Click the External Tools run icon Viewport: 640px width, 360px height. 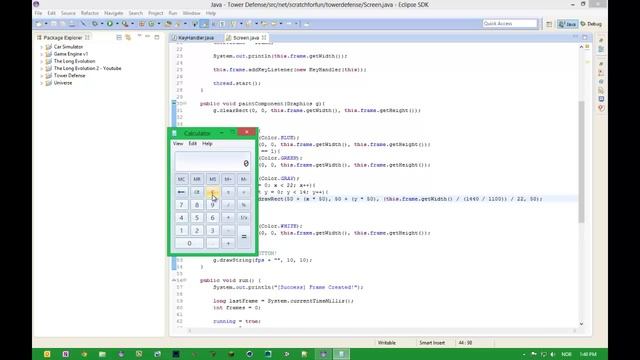pyautogui.click(x=125, y=24)
